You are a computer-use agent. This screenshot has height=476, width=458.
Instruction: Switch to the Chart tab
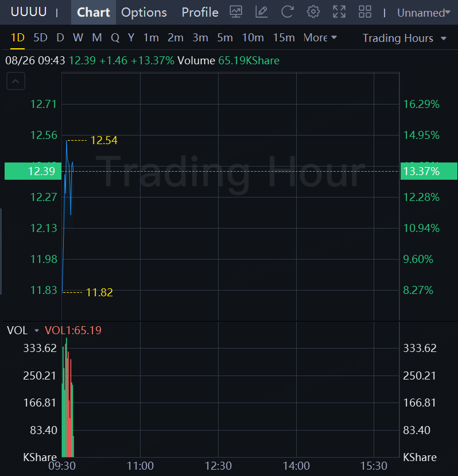click(x=94, y=13)
